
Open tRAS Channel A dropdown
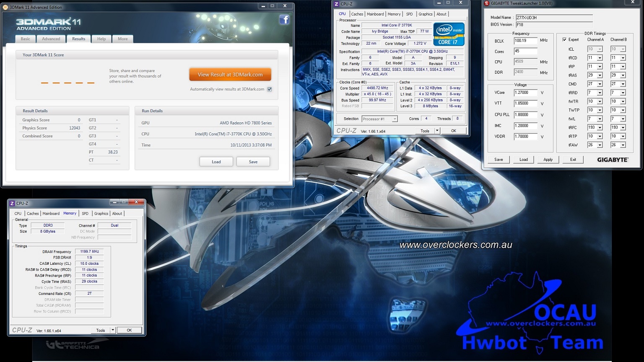[x=600, y=75]
